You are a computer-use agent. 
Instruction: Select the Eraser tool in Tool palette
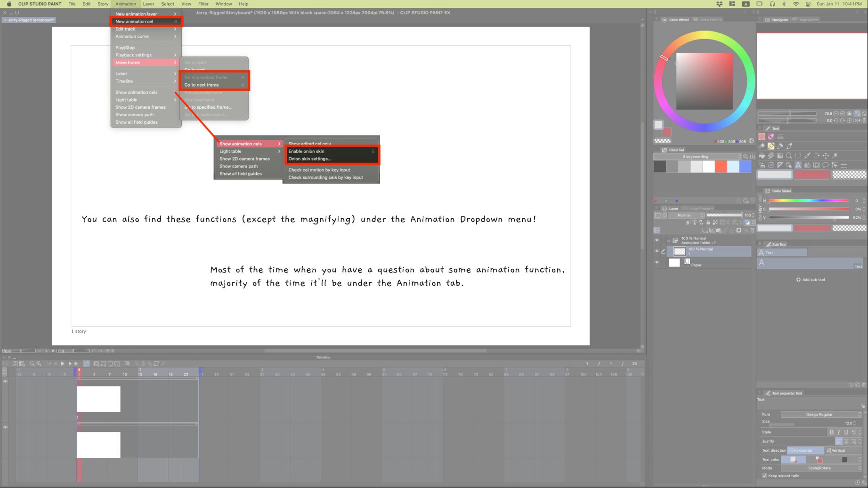[762, 146]
